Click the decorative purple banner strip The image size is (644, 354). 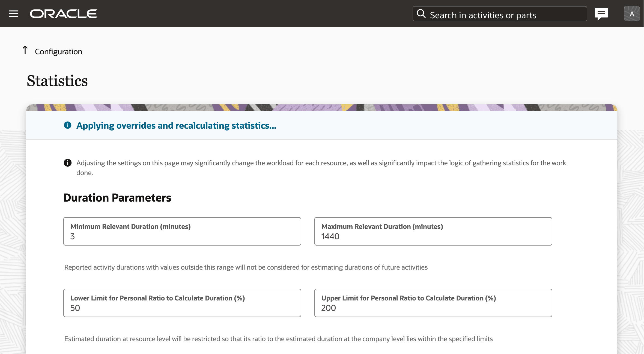[321, 107]
